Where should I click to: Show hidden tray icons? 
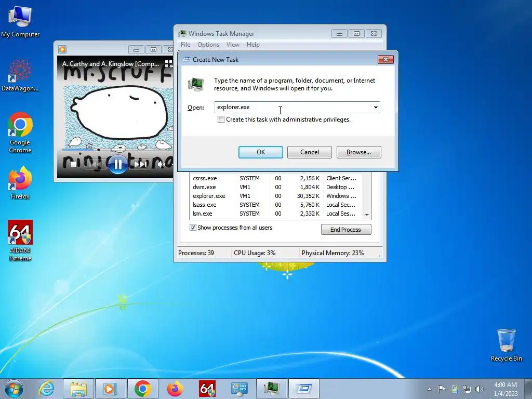[429, 389]
